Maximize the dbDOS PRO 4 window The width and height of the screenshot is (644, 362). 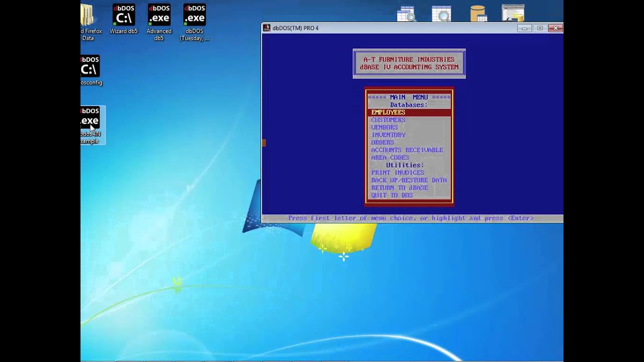(540, 28)
